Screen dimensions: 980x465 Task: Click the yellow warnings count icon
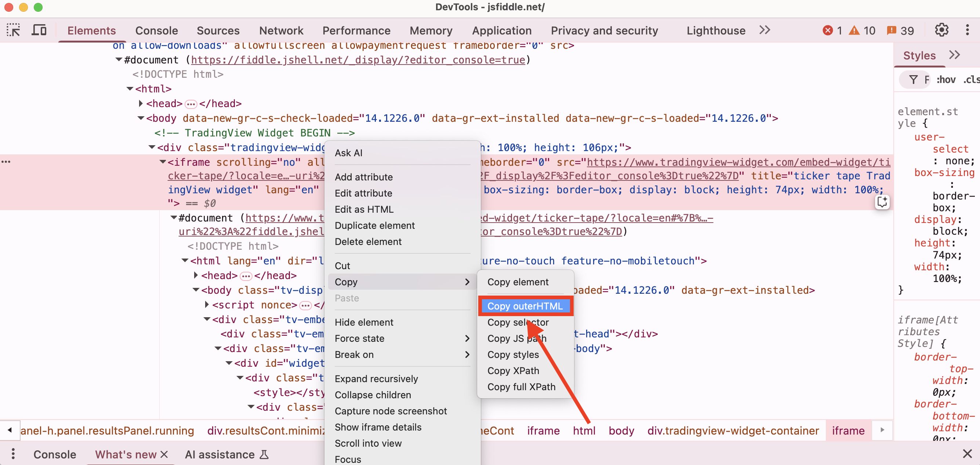pyautogui.click(x=854, y=30)
